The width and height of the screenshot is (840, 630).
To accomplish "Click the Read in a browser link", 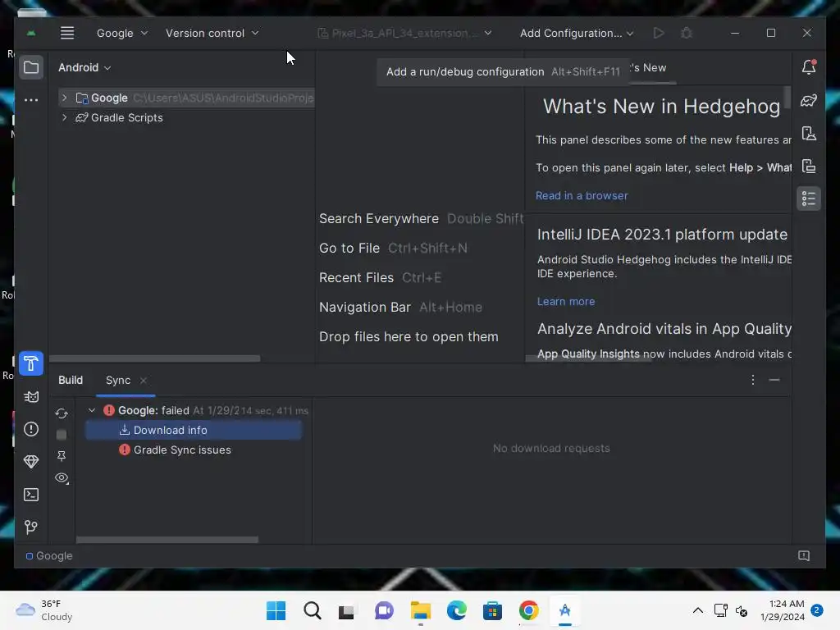I will pos(582,195).
